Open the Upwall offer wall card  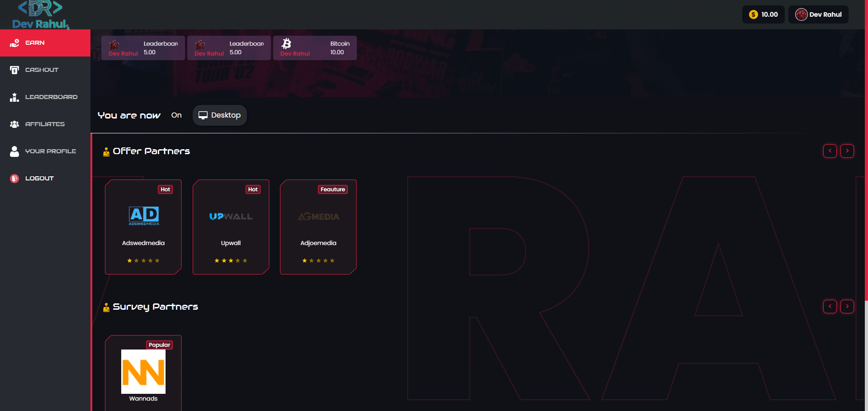pyautogui.click(x=231, y=227)
